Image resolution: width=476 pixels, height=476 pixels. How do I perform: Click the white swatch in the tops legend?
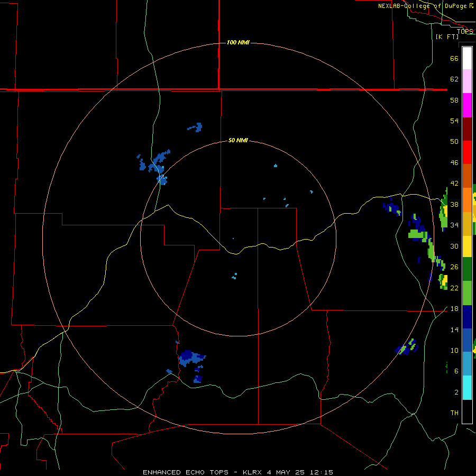[x=467, y=58]
